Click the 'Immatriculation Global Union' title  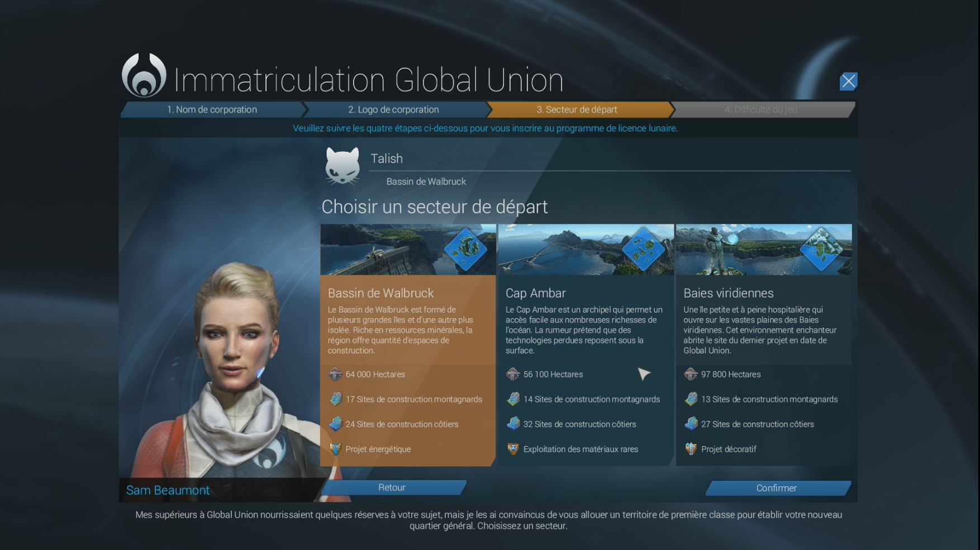369,80
